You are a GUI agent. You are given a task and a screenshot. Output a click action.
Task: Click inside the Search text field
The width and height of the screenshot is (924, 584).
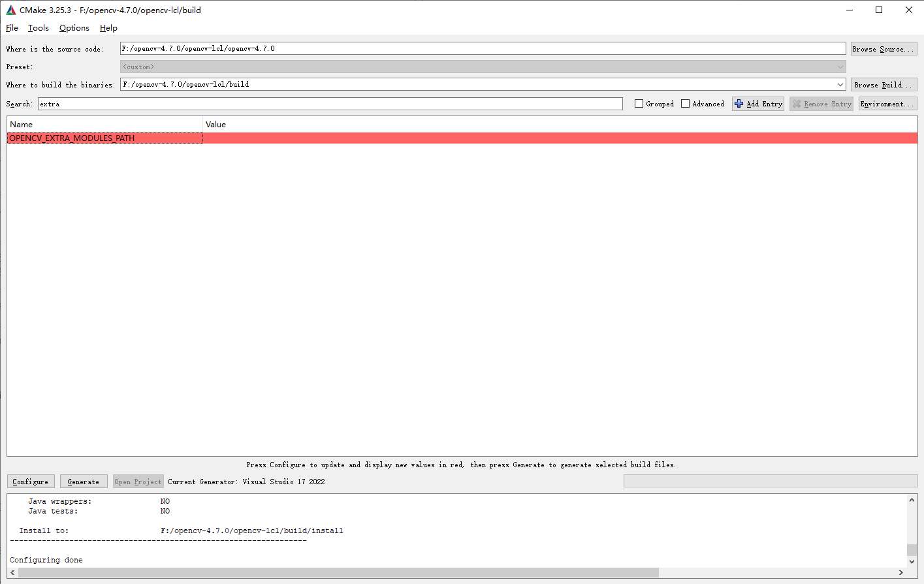tap(327, 104)
